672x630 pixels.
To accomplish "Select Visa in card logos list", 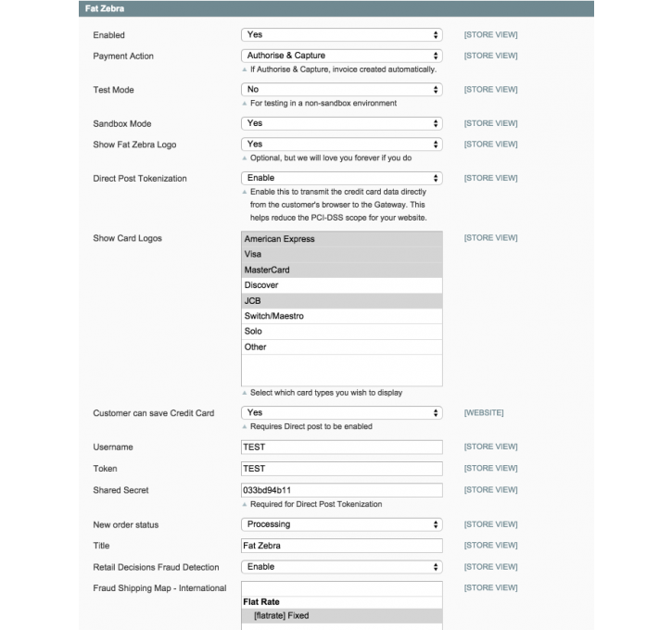I will click(x=342, y=255).
